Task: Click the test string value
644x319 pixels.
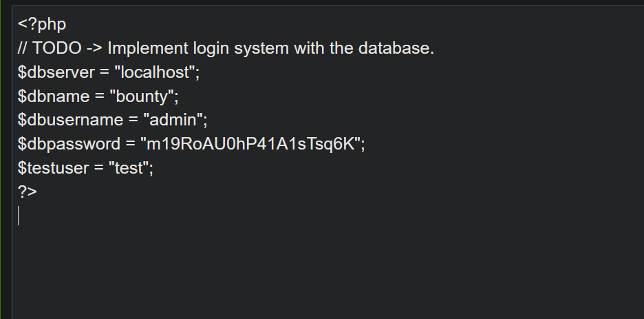Action: pyautogui.click(x=129, y=169)
